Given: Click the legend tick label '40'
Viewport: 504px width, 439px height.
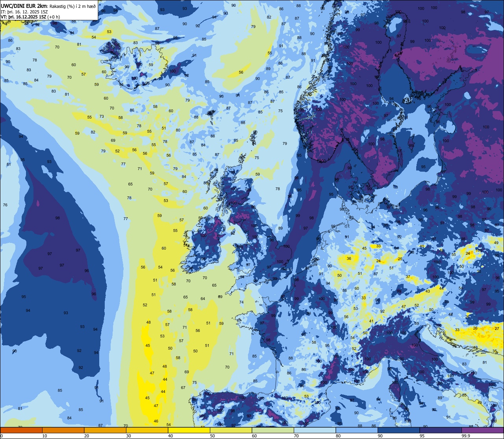Looking at the screenshot, I should 170,436.
